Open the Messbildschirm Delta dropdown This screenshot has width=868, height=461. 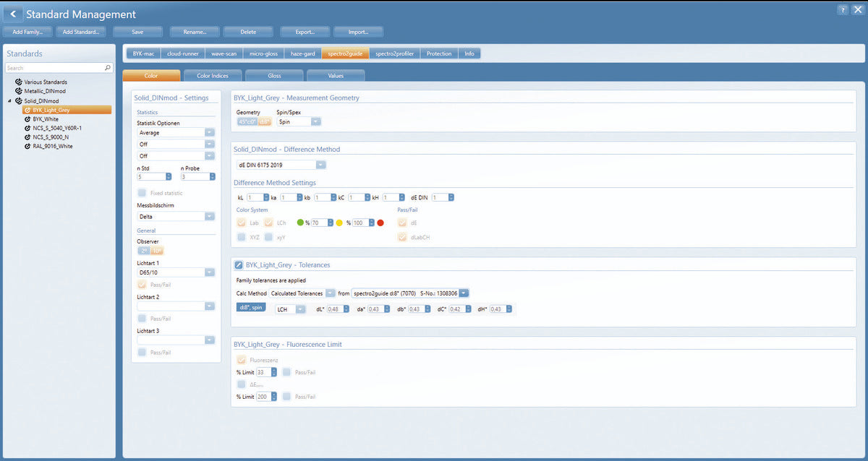click(210, 216)
